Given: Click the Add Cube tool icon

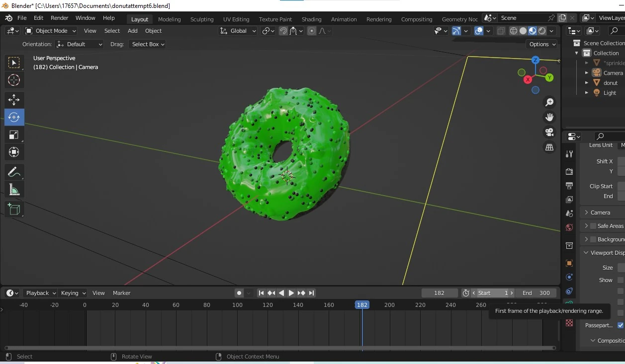Looking at the screenshot, I should (x=14, y=210).
